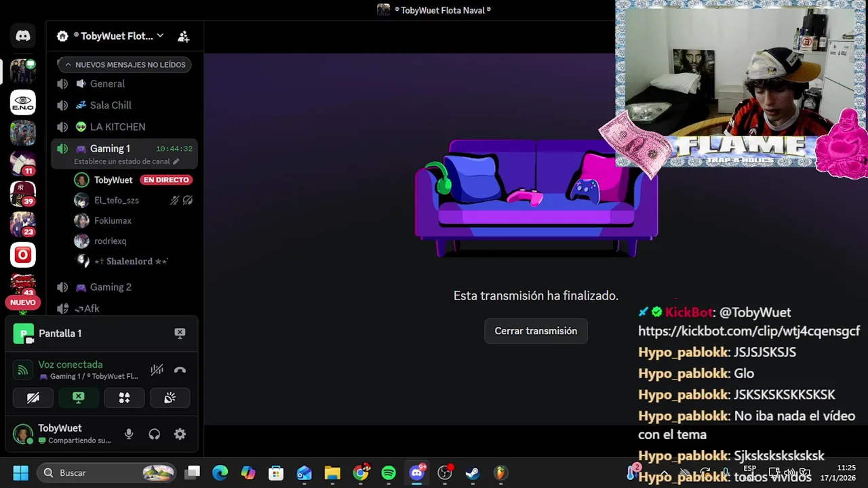Deafen with the headphones icon
Image resolution: width=868 pixels, height=488 pixels.
coord(155,434)
